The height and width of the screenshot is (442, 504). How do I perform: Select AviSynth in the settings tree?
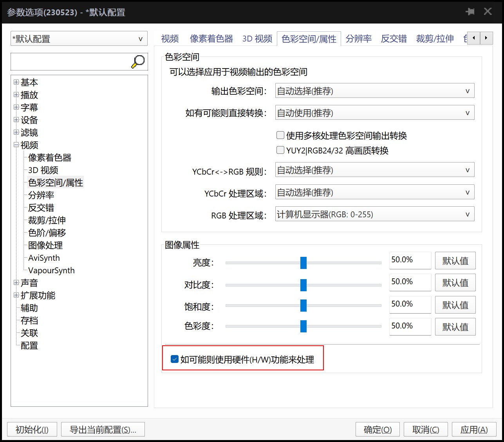point(44,258)
